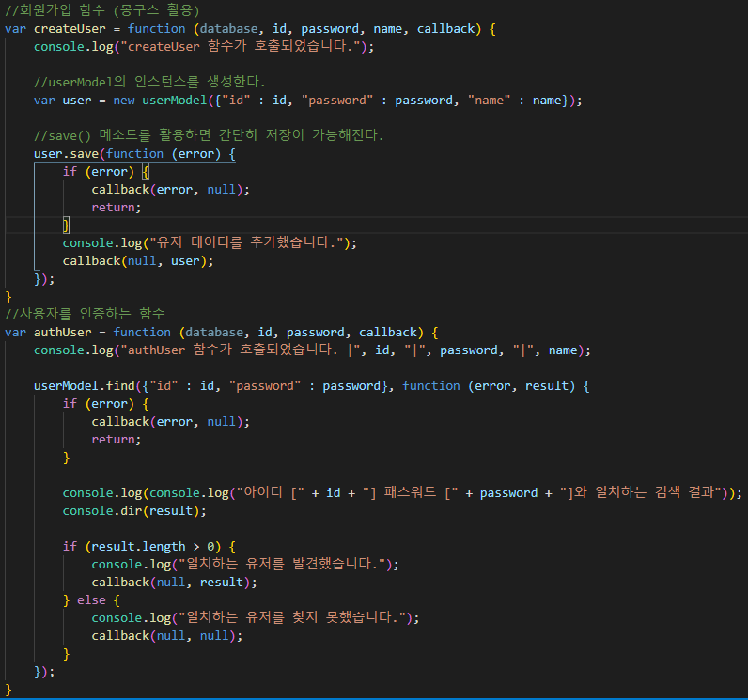Screen dimensions: 748x700
Task: Click the createUser function name
Action: point(70,29)
